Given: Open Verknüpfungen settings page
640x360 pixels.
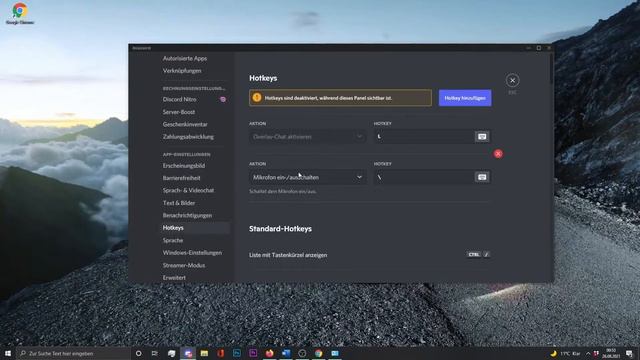Looking at the screenshot, I should click(182, 71).
